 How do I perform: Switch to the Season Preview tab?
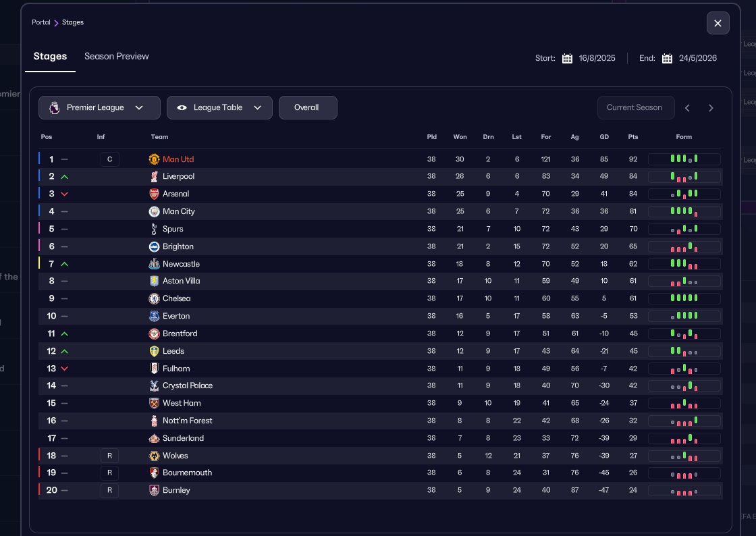[x=116, y=57]
